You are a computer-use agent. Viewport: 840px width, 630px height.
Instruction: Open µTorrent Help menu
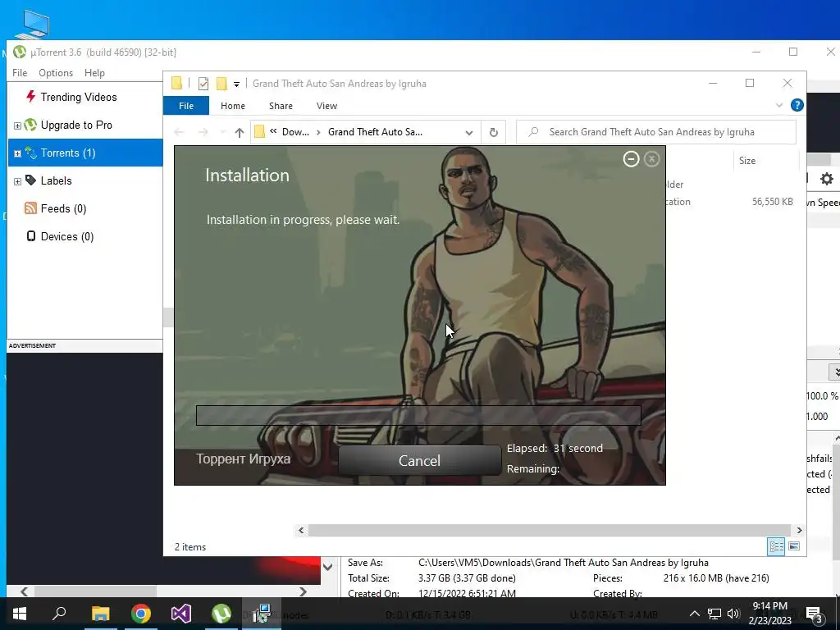tap(94, 73)
